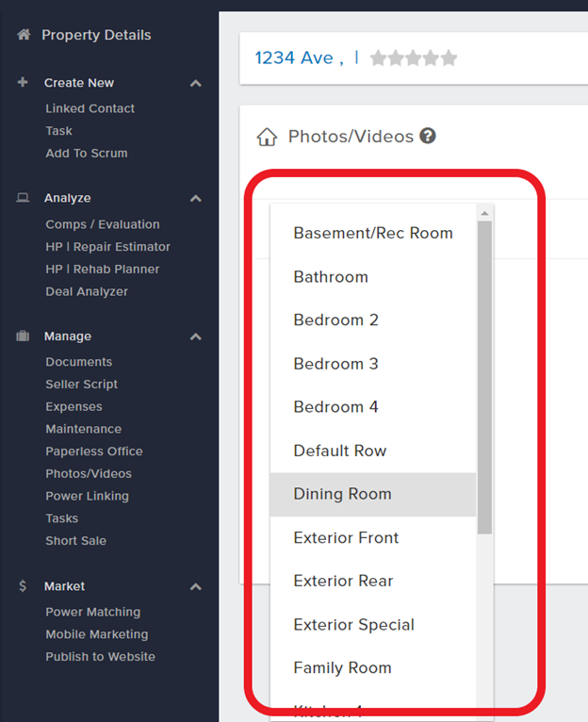Collapse the Market section chevron
Image resolution: width=588 pixels, height=722 pixels.
196,586
